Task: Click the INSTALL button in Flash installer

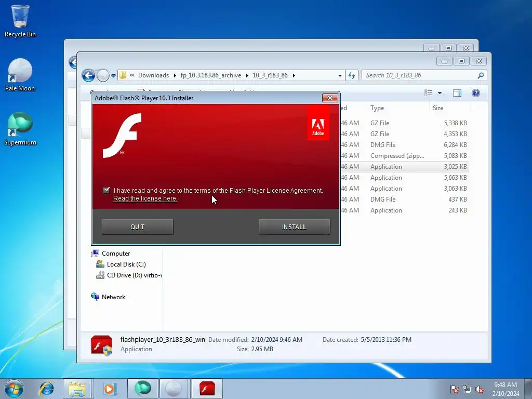Action: click(294, 227)
